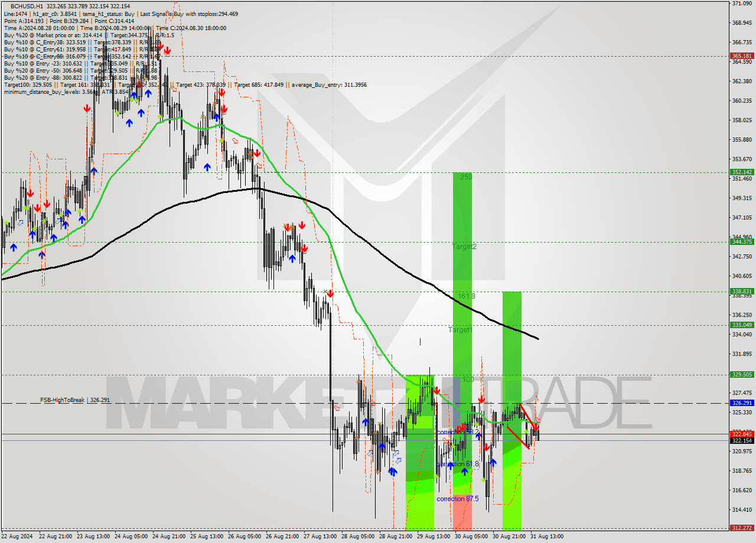Click the 344.375 green price tag

(741, 241)
